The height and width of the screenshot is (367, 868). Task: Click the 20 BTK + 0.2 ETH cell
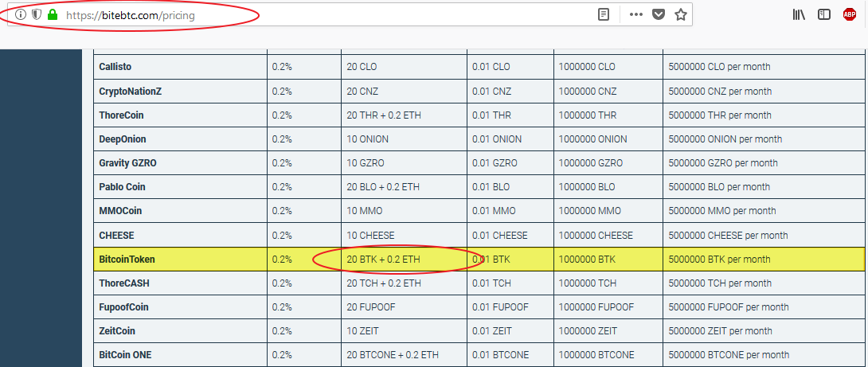(x=404, y=259)
